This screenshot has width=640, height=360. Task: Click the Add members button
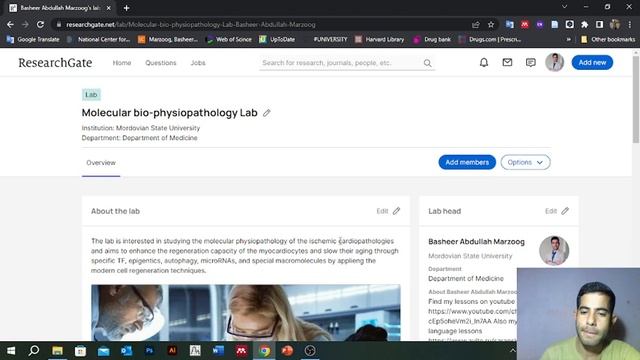tap(467, 162)
